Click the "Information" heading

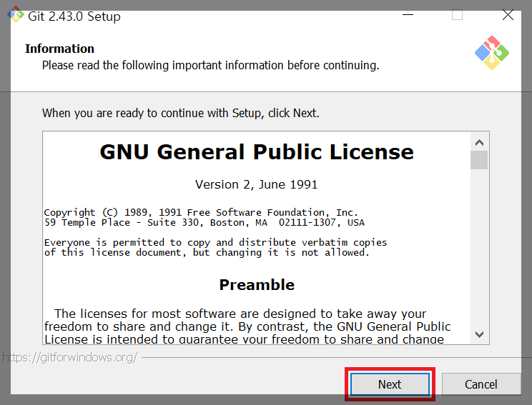coord(59,49)
